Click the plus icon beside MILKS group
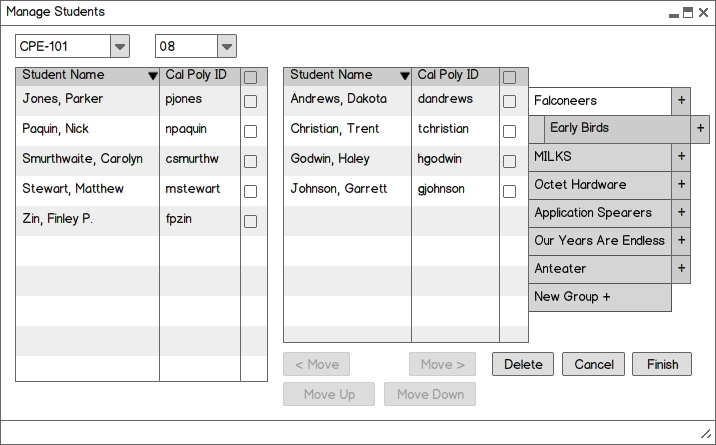Viewport: 716px width, 445px height. point(681,157)
